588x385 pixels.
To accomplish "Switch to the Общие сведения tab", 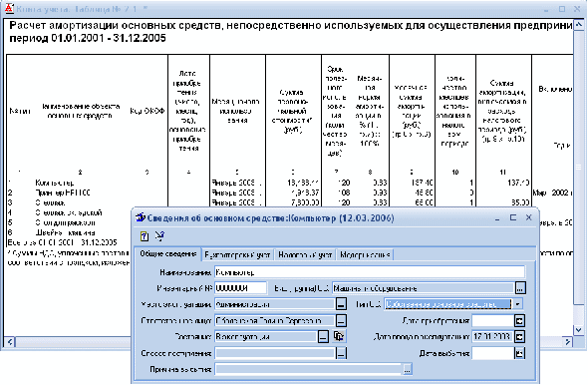I will point(168,254).
